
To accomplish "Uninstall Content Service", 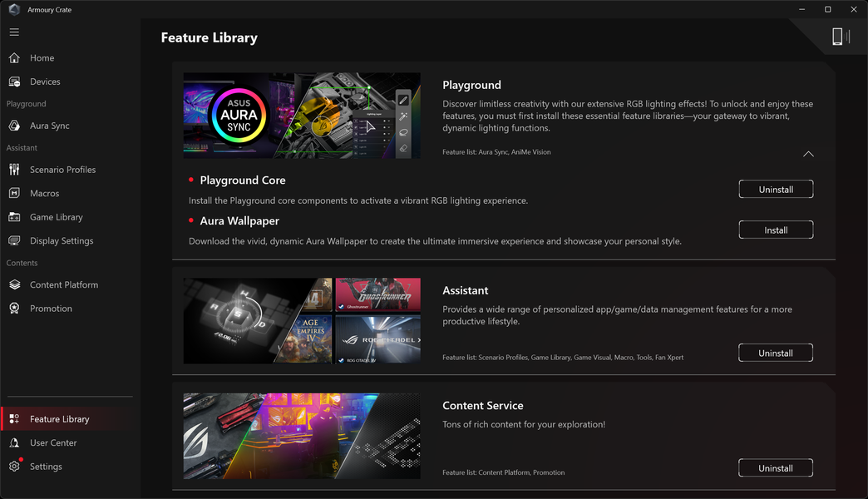I will click(776, 468).
